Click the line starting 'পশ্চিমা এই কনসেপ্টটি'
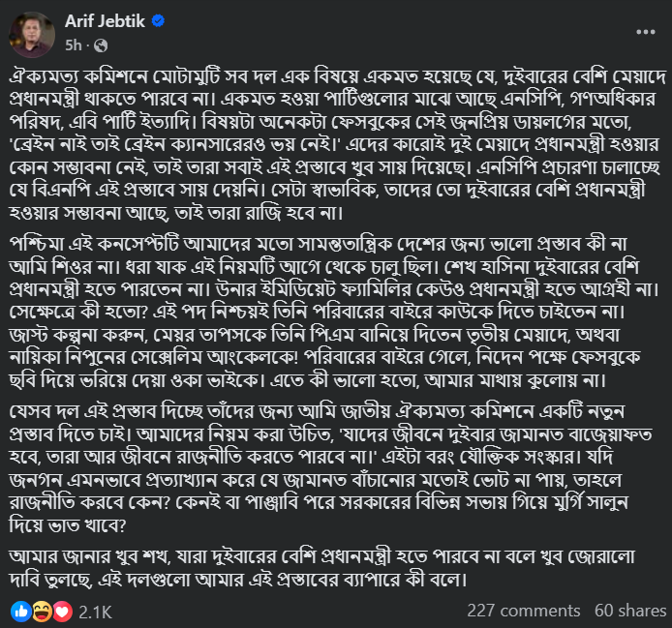Image resolution: width=672 pixels, height=628 pixels. point(319,244)
